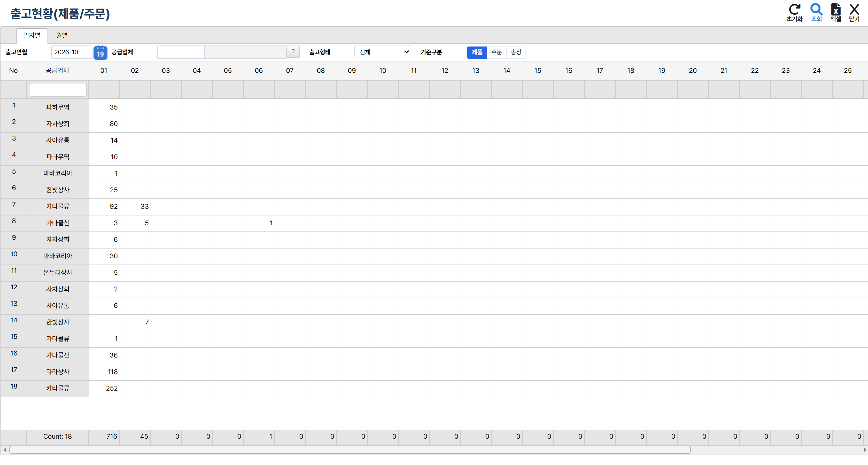Click the total 716 in footer

tap(112, 436)
